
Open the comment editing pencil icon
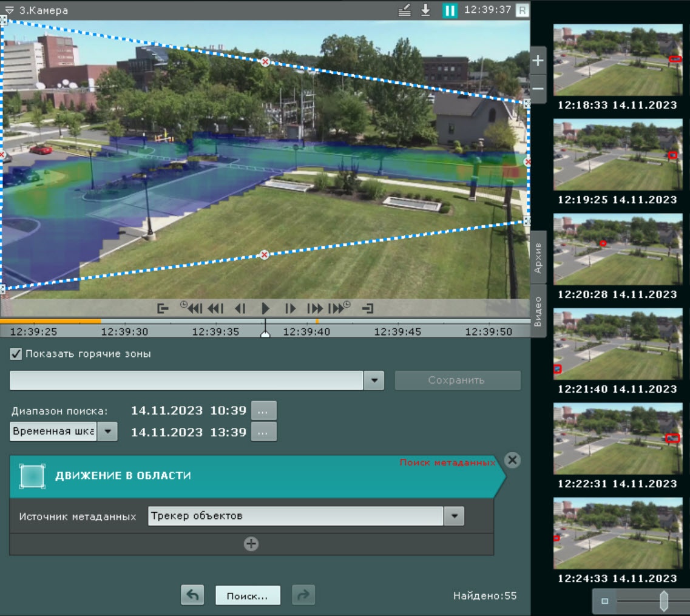405,10
